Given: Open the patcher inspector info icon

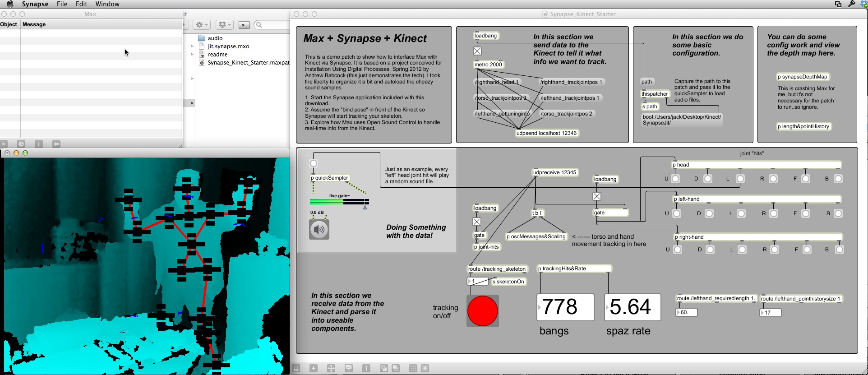Looking at the screenshot, I should pyautogui.click(x=366, y=368).
